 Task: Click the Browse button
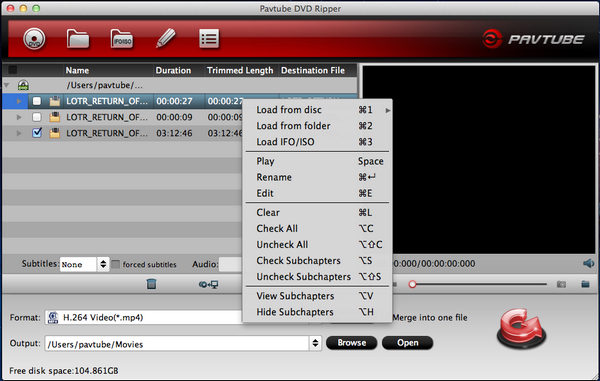pyautogui.click(x=352, y=343)
